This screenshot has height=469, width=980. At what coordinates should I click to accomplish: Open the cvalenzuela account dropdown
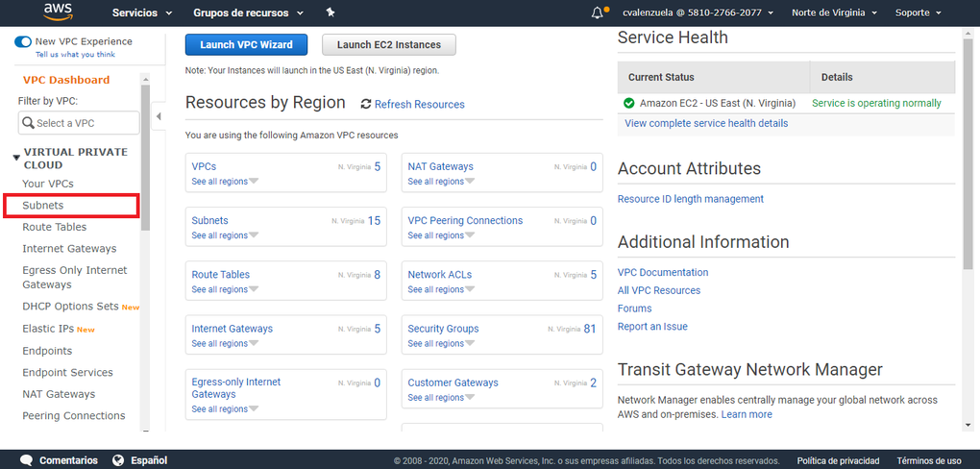[x=698, y=12]
